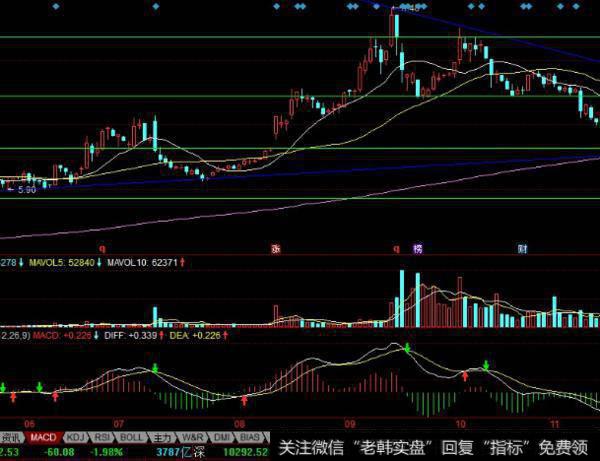
Task: Switch to the MACD indicator tab
Action: 43,438
